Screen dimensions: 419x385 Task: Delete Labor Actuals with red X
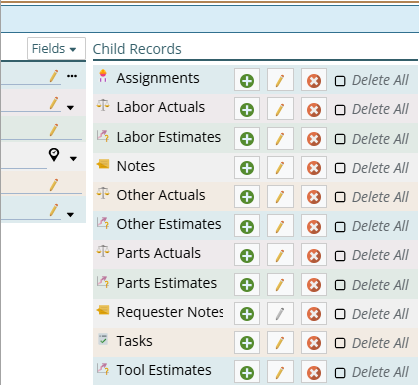[x=314, y=109]
